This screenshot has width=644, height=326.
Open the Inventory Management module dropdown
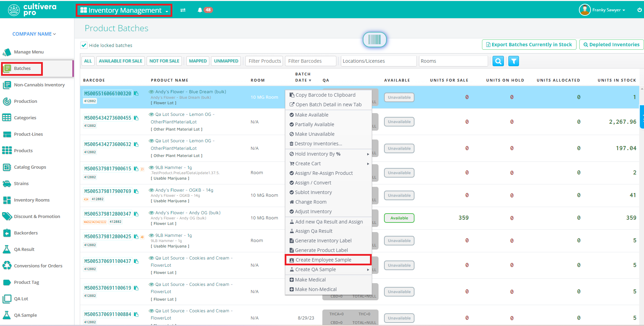[124, 10]
